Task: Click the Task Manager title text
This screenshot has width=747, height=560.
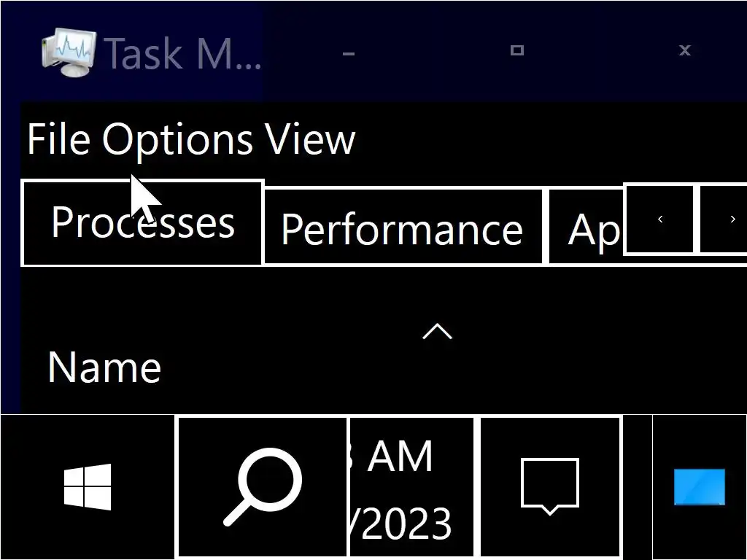Action: (x=182, y=52)
